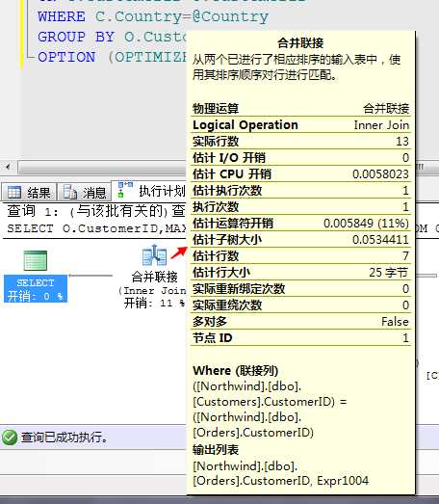Click the 输出列表 heading in tooltip
The image size is (439, 504).
click(x=216, y=450)
